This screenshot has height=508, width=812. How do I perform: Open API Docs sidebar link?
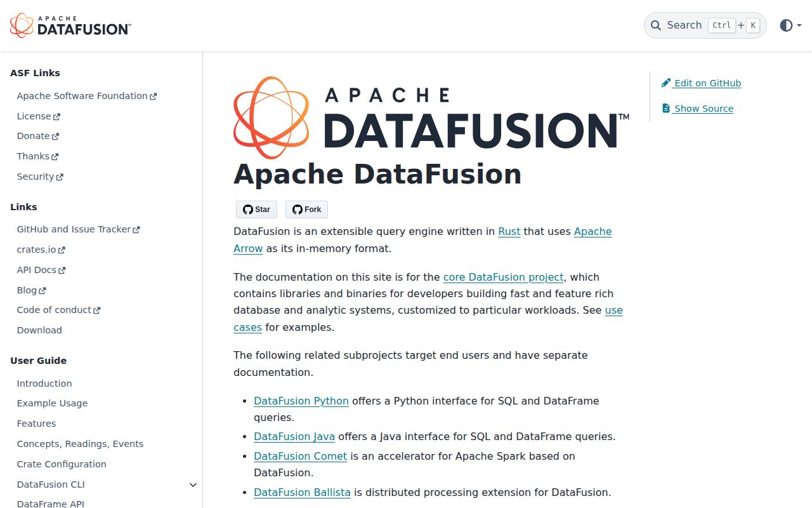pyautogui.click(x=36, y=270)
